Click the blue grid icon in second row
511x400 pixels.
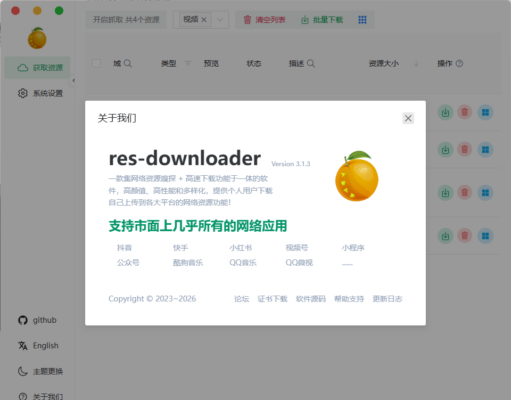(x=485, y=150)
